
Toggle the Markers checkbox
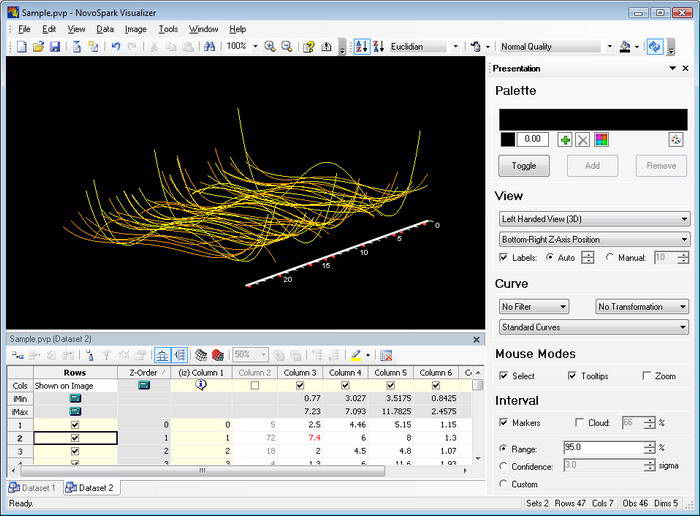504,422
